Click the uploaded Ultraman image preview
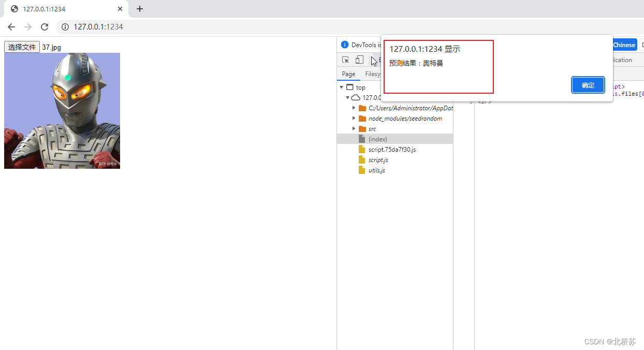 coord(62,111)
